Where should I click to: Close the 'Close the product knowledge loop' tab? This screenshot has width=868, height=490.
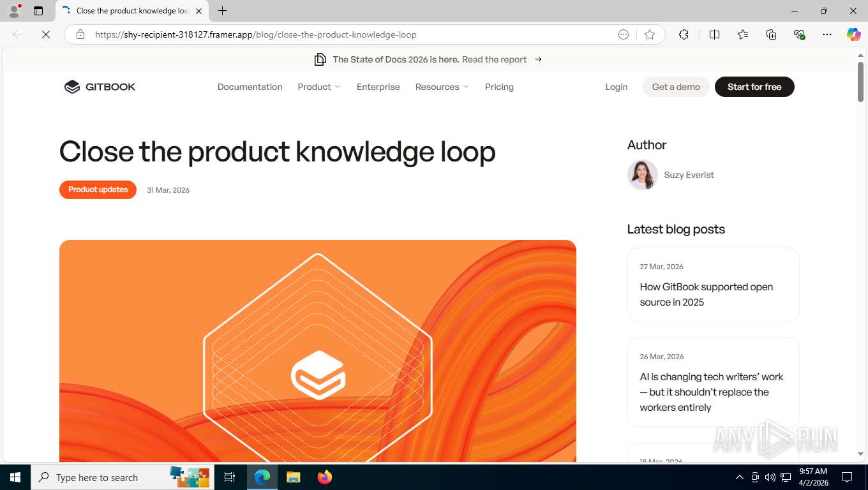point(199,11)
